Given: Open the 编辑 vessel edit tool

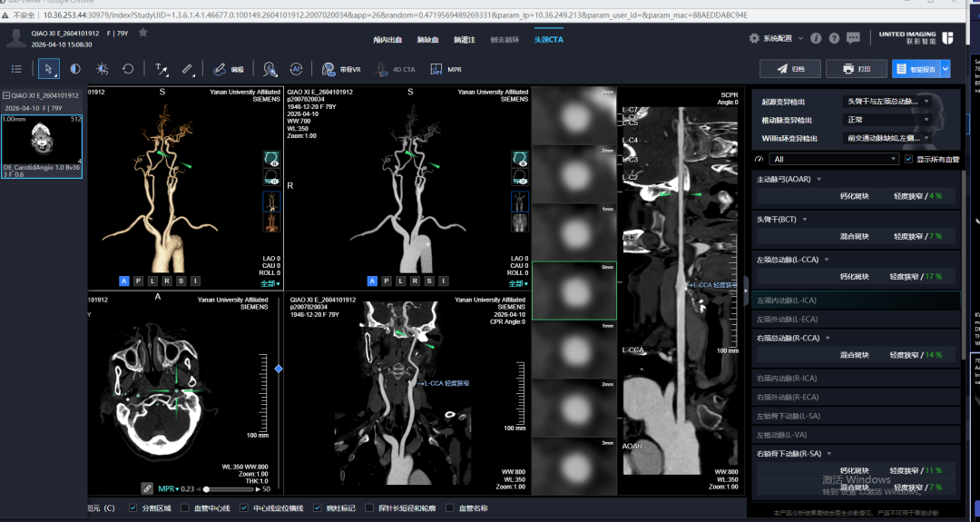Looking at the screenshot, I should point(228,69).
